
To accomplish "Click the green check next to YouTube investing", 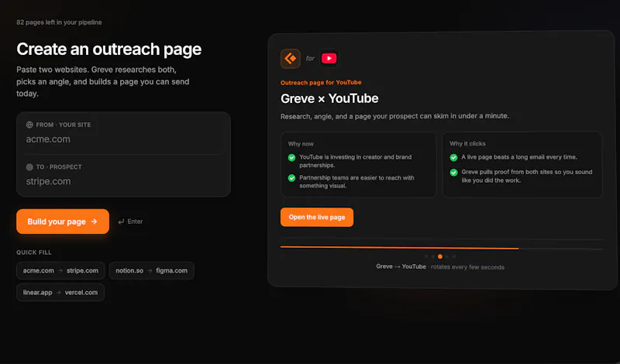I will point(292,158).
